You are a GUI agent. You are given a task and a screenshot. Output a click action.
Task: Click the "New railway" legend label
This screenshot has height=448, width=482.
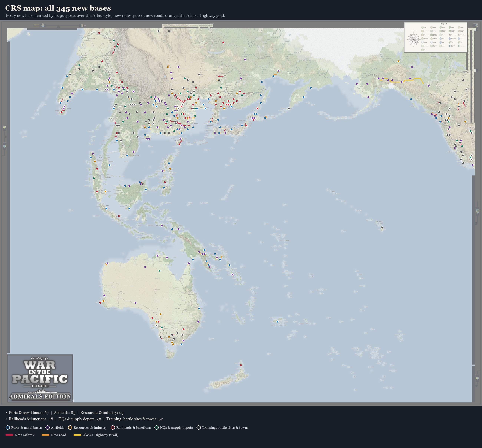24,435
